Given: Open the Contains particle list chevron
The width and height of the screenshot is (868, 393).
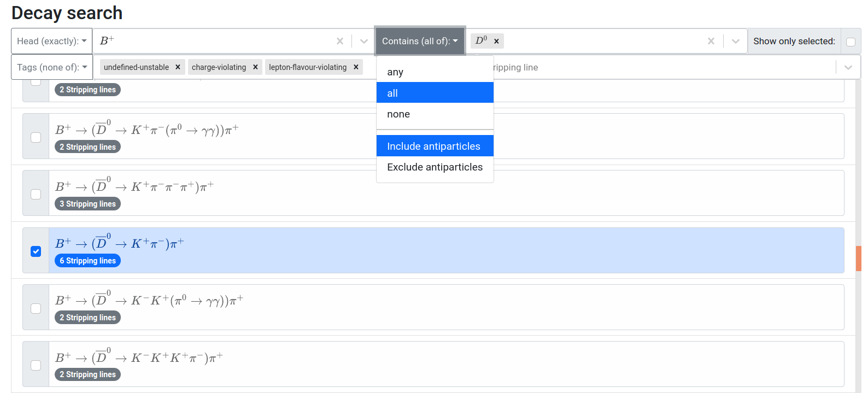Looking at the screenshot, I should click(735, 41).
